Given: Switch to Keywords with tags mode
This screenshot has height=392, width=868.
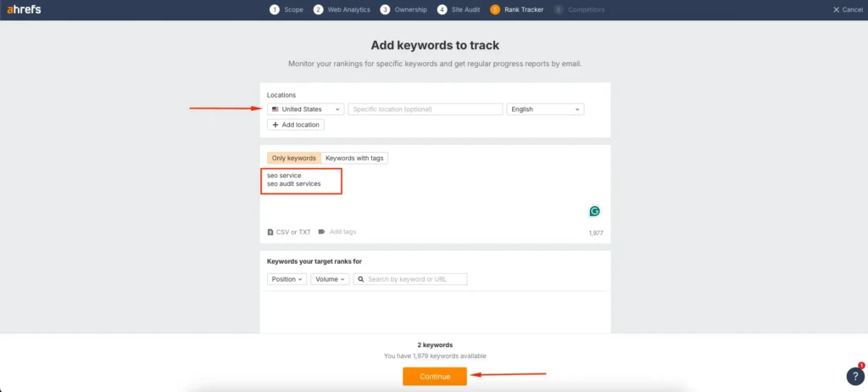Looking at the screenshot, I should pos(354,158).
